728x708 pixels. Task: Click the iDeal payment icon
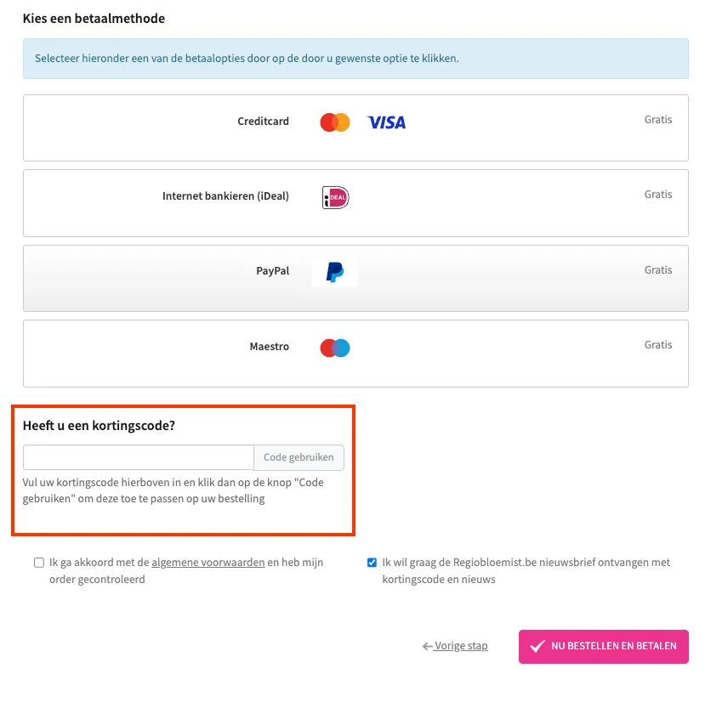point(333,196)
